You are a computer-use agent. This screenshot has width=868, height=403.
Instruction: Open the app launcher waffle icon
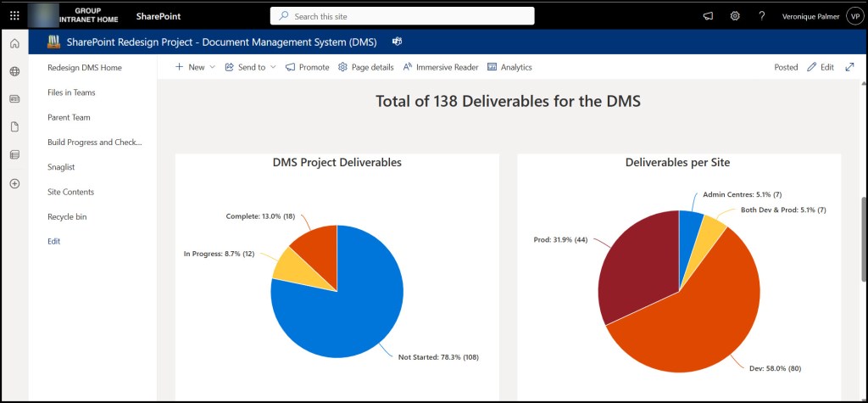(14, 16)
